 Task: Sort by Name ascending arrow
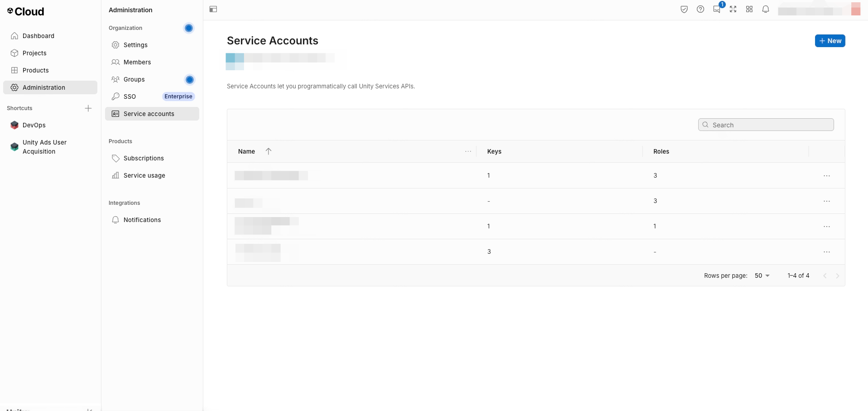(x=269, y=151)
